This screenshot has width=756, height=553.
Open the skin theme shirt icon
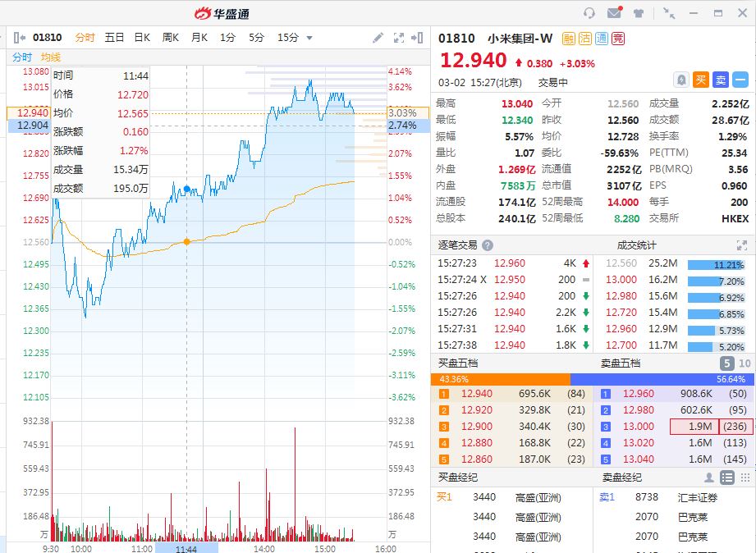point(639,13)
